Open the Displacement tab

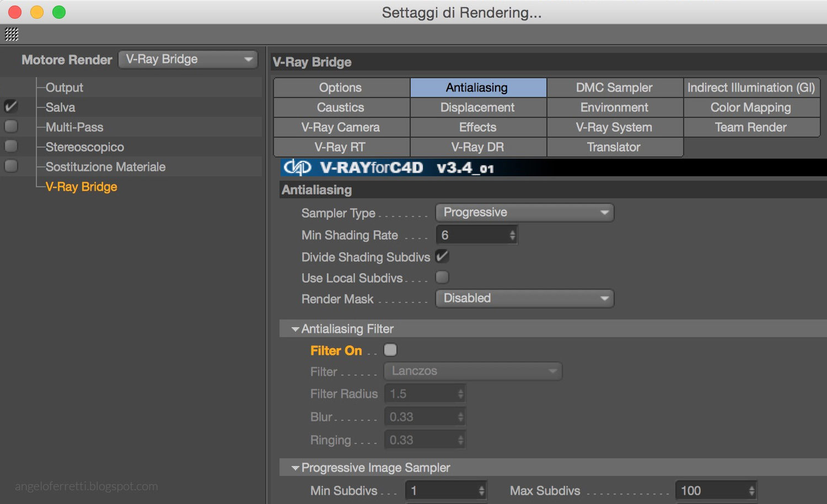click(x=478, y=107)
